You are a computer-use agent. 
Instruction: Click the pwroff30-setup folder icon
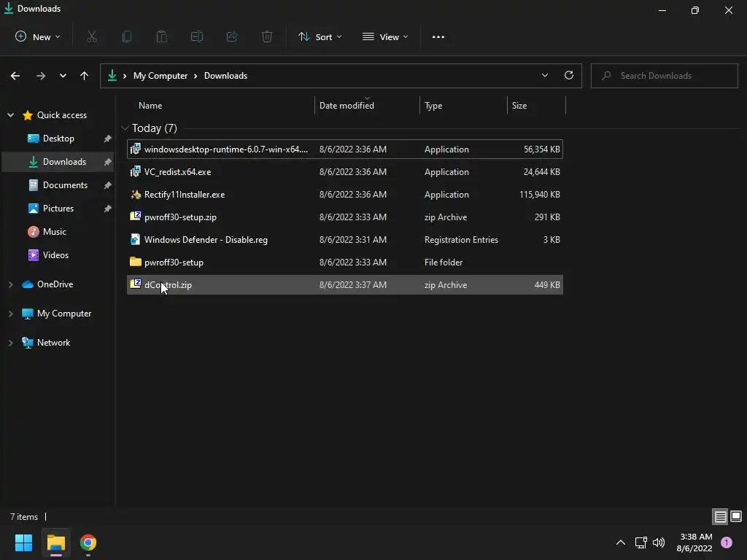point(135,262)
